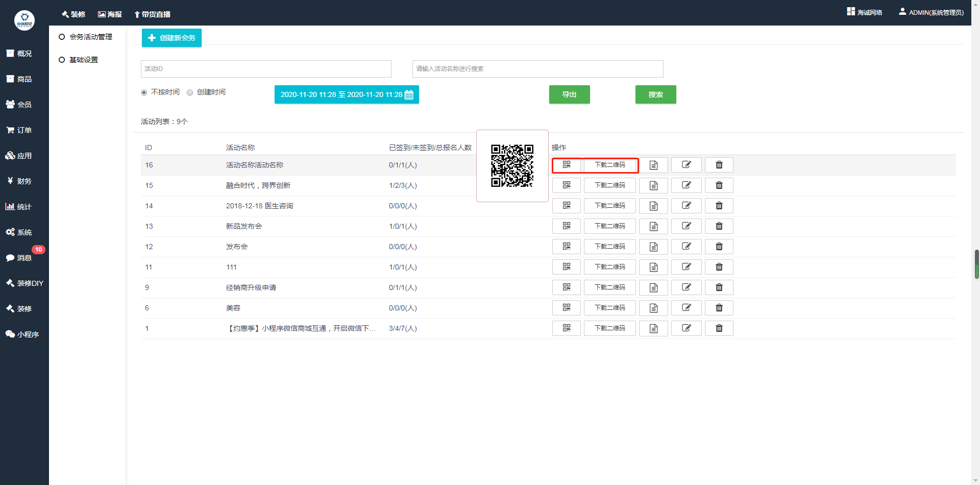
Task: Edit the 新品发布会 activity
Action: point(686,226)
